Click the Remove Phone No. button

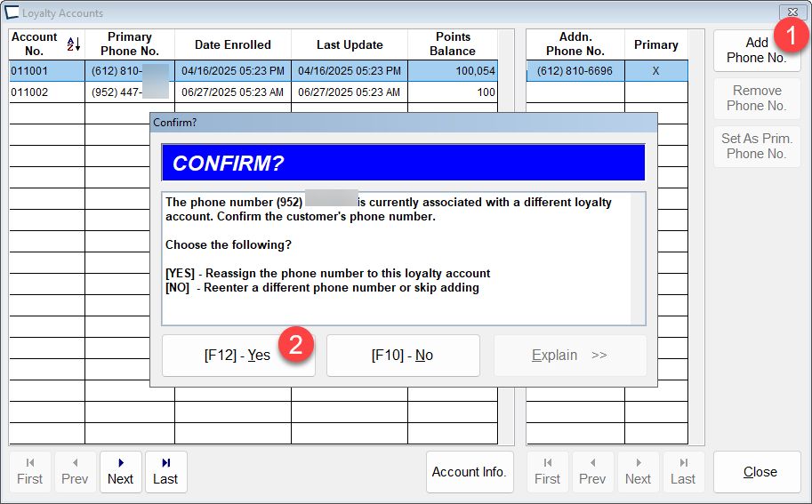pos(756,98)
